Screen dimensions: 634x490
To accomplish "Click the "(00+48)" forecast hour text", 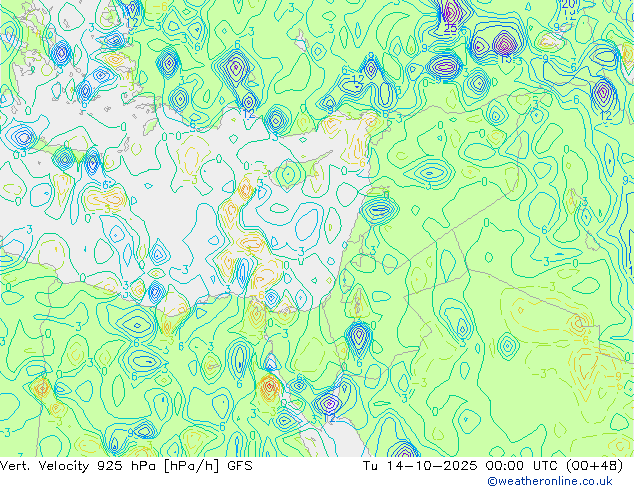I will click(594, 466).
